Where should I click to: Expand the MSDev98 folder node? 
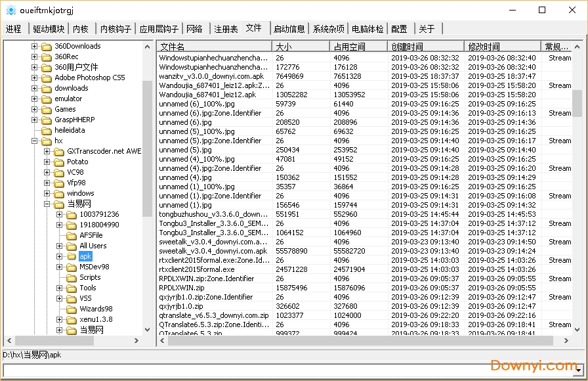click(x=60, y=267)
